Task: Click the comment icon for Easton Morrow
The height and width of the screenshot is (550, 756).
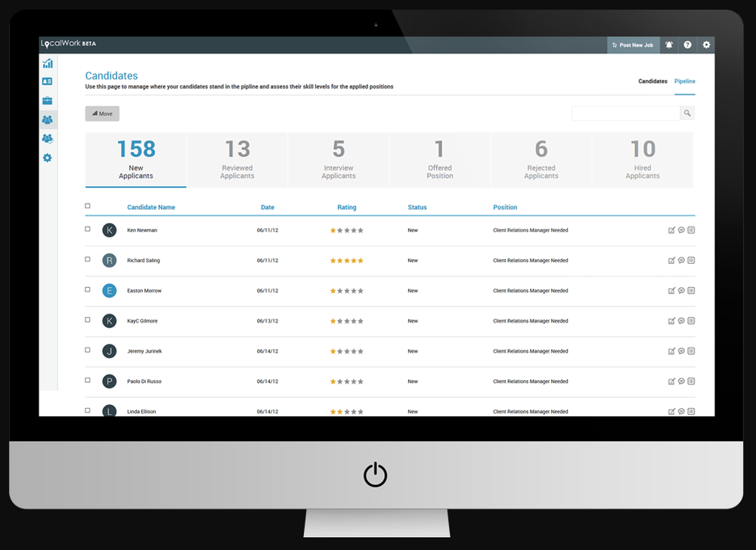Action: tap(681, 291)
